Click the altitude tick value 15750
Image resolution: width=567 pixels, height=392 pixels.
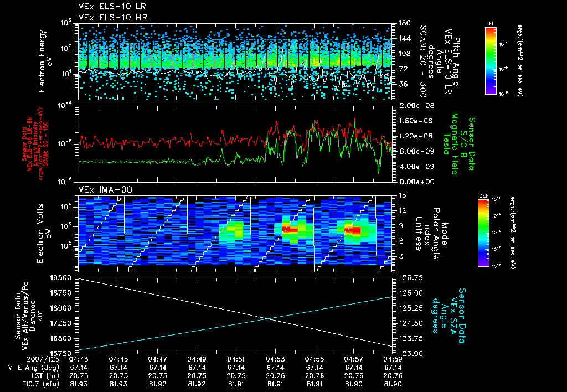coord(61,353)
